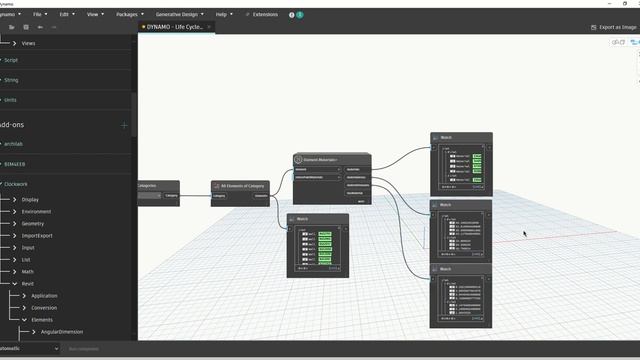Open the Extensions menu

[262, 14]
